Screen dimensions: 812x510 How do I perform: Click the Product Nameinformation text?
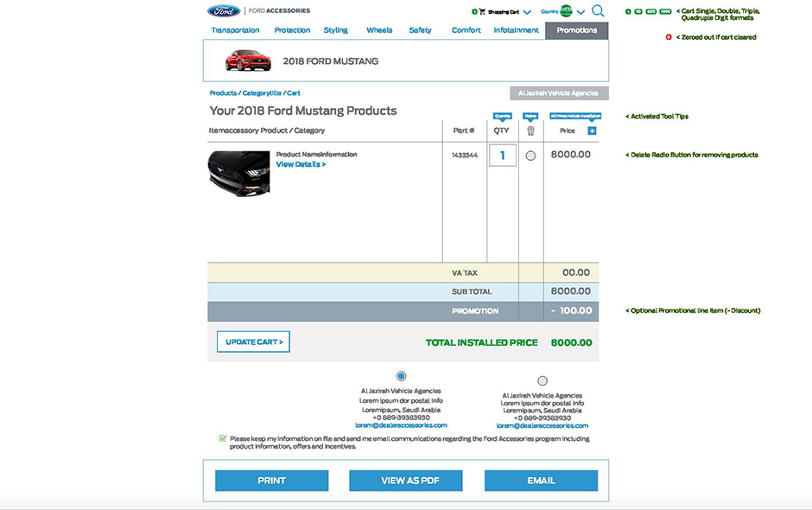tap(316, 155)
